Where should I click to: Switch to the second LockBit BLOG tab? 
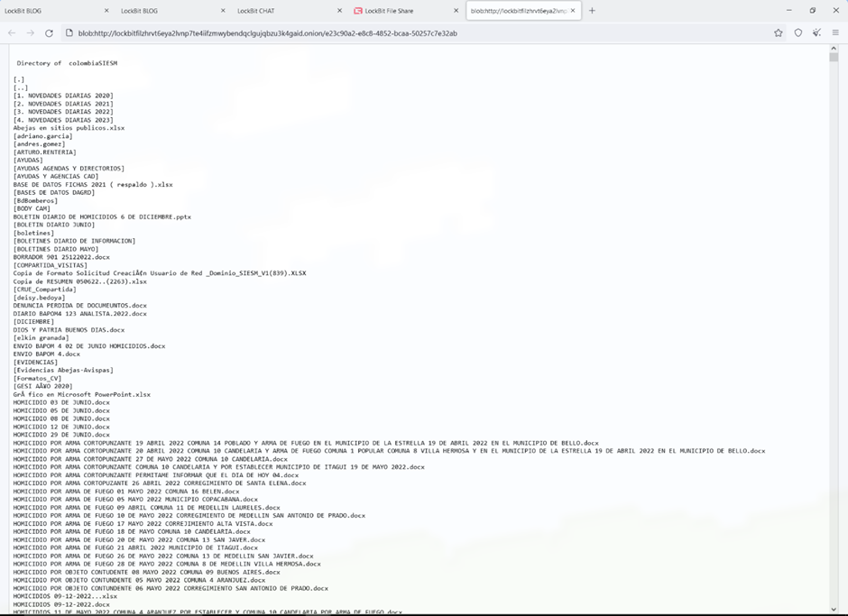pyautogui.click(x=171, y=10)
